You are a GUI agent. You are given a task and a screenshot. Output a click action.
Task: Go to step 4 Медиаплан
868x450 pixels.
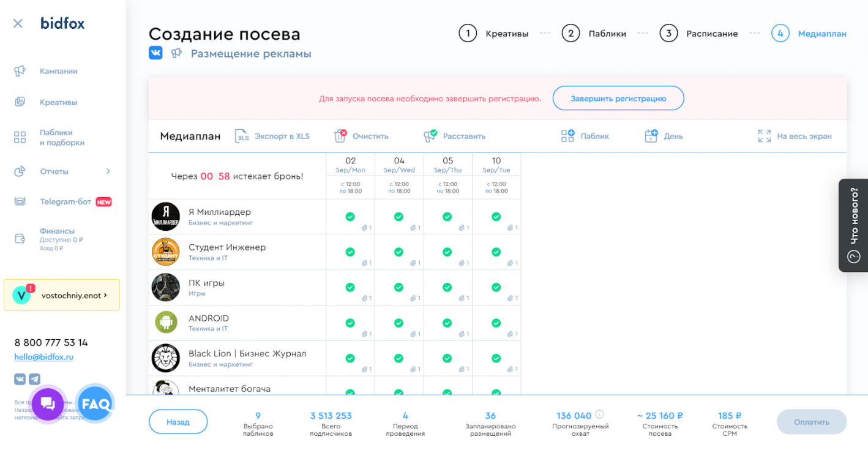click(x=809, y=34)
